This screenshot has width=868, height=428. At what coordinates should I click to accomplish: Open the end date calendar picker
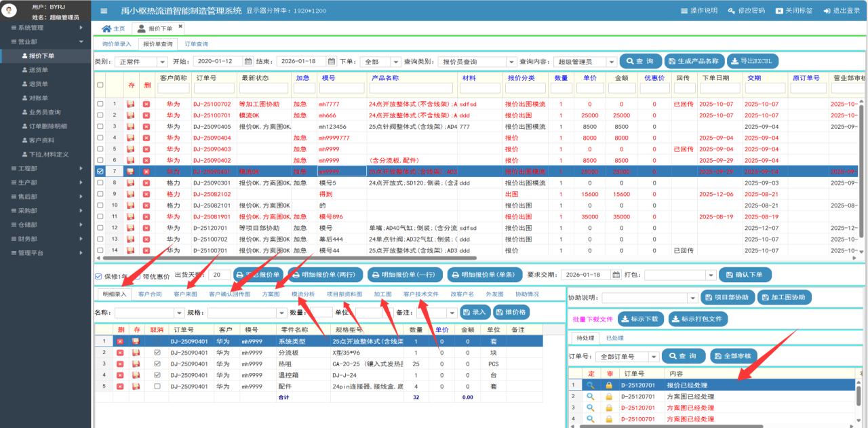(x=332, y=61)
